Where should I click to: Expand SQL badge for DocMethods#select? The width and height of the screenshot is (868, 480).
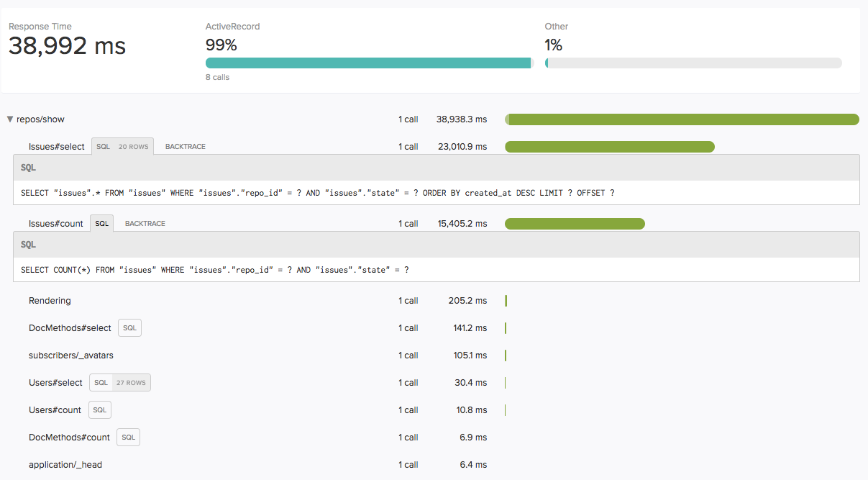pyautogui.click(x=129, y=328)
